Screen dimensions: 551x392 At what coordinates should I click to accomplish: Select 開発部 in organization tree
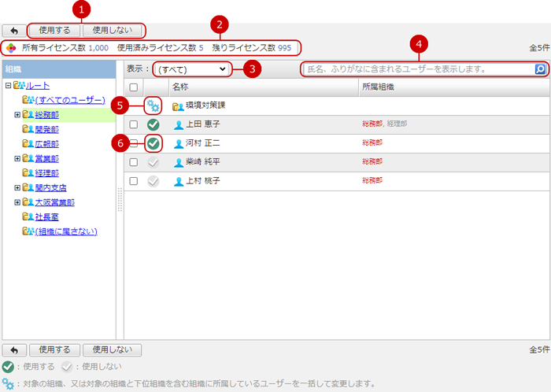(46, 129)
